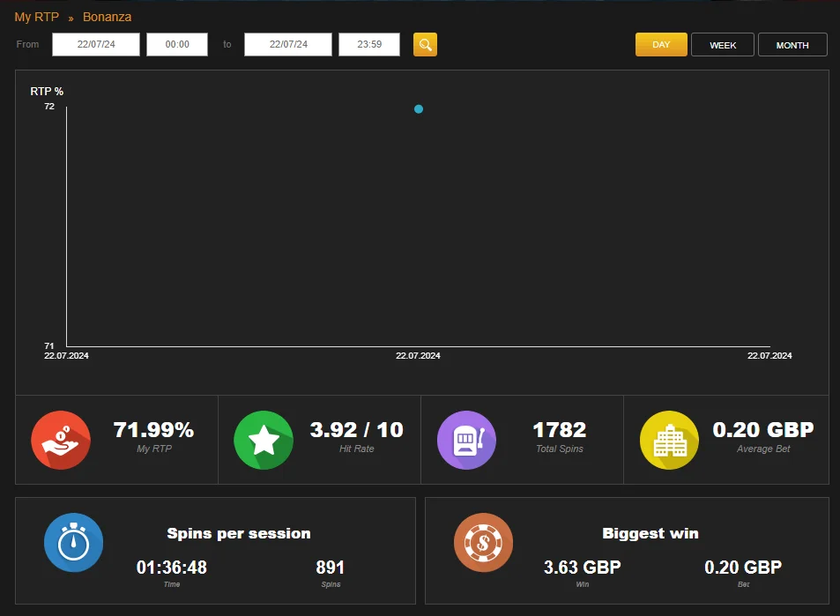Image resolution: width=840 pixels, height=616 pixels.
Task: Open the Bonanza breadcrumb link
Action: click(108, 17)
